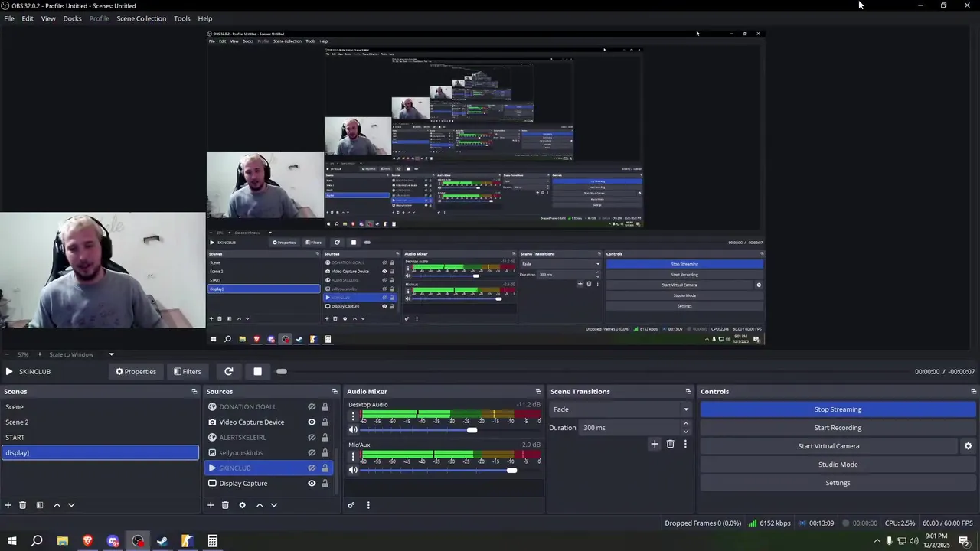Mute Mic/Aux speaker icon
This screenshot has height=551, width=980.
click(353, 470)
